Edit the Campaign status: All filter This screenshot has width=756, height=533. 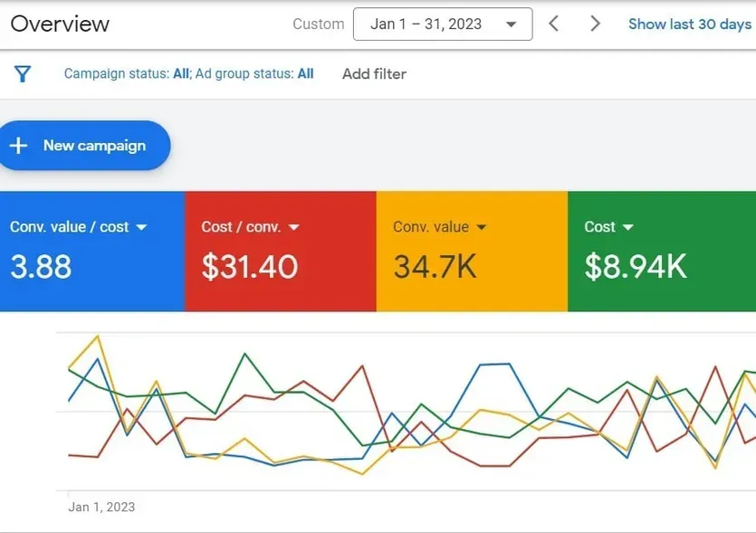(127, 73)
